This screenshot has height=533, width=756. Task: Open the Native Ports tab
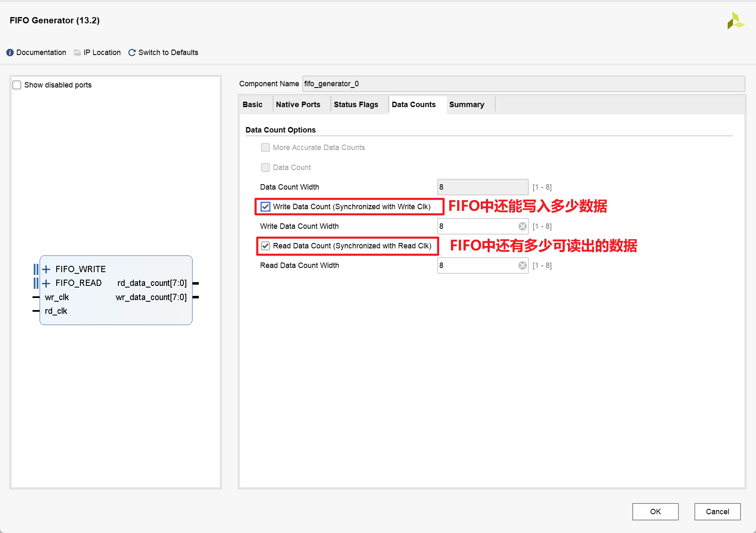298,105
